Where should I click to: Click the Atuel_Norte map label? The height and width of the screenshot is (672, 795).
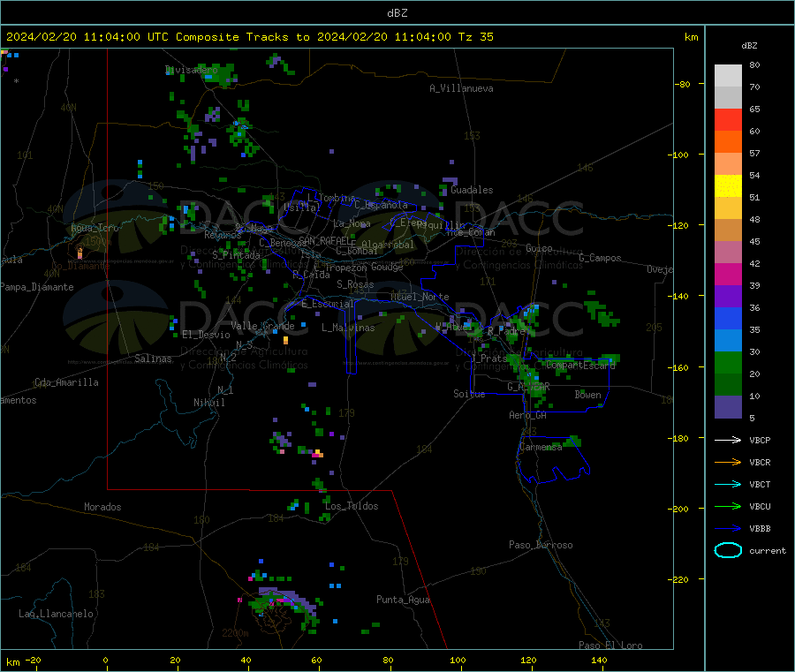(420, 297)
